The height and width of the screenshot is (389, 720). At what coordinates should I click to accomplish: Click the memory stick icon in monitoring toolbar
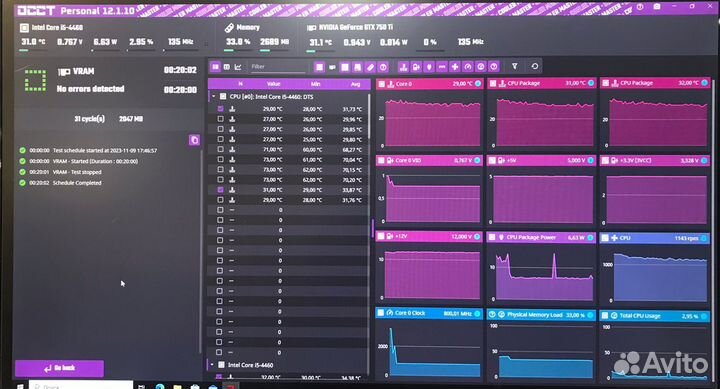(371, 67)
